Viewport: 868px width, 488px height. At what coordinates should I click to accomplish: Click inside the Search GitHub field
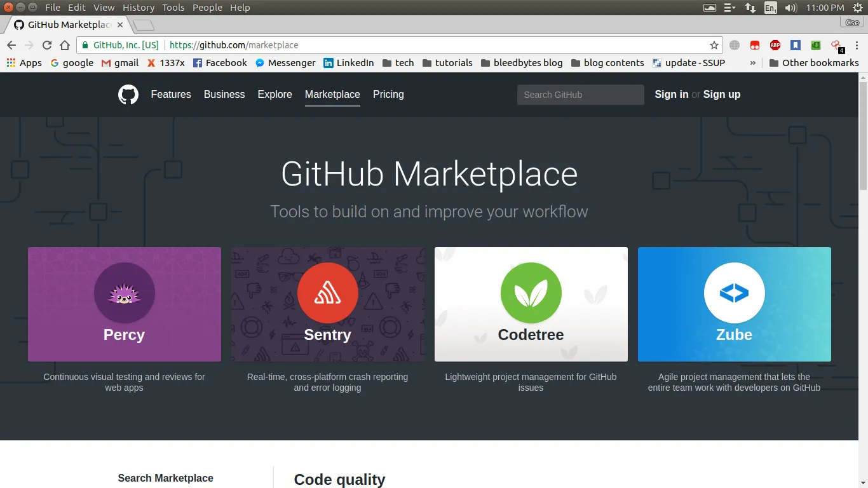click(x=580, y=94)
